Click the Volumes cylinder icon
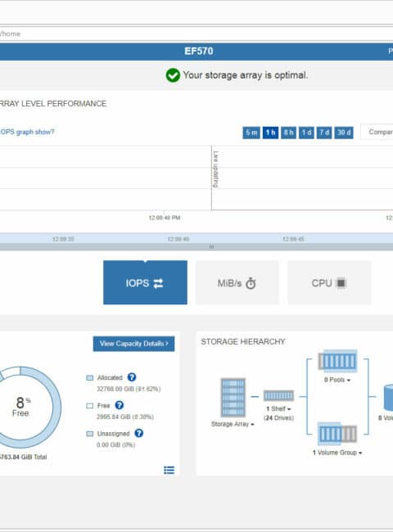The height and width of the screenshot is (532, 393). [388, 397]
